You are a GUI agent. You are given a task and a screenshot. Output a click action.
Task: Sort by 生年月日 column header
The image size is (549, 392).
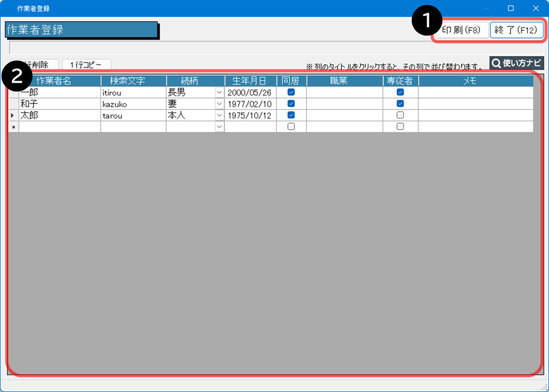pyautogui.click(x=250, y=81)
